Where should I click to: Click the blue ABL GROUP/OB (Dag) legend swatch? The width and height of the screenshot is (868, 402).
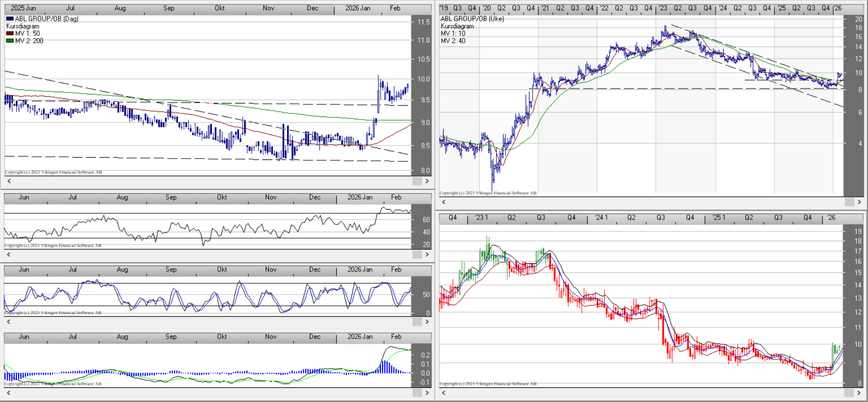[10, 19]
